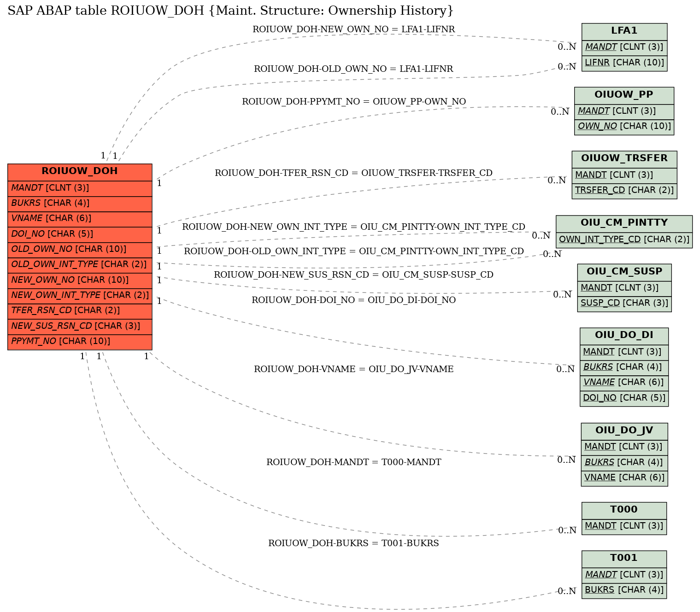This screenshot has height=612, width=700.
Task: Click relation label NEW_OWN_INT_TYPE = OIU_CM_PINTTY
Action: pos(354,227)
